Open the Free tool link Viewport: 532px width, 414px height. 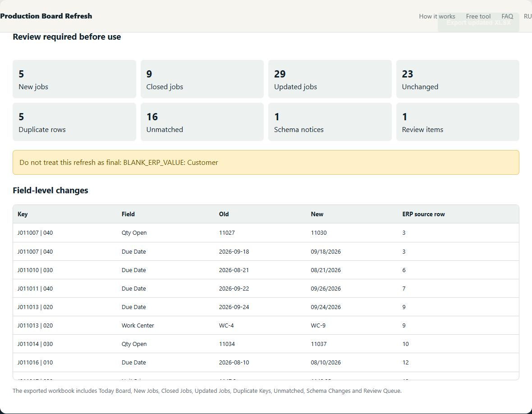click(x=478, y=16)
